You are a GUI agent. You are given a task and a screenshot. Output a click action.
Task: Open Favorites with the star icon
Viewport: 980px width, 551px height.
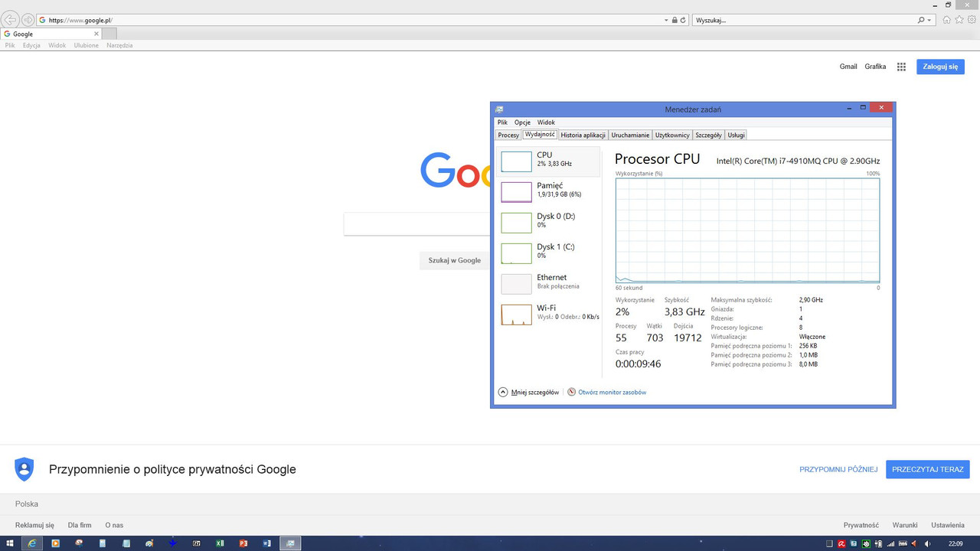959,20
